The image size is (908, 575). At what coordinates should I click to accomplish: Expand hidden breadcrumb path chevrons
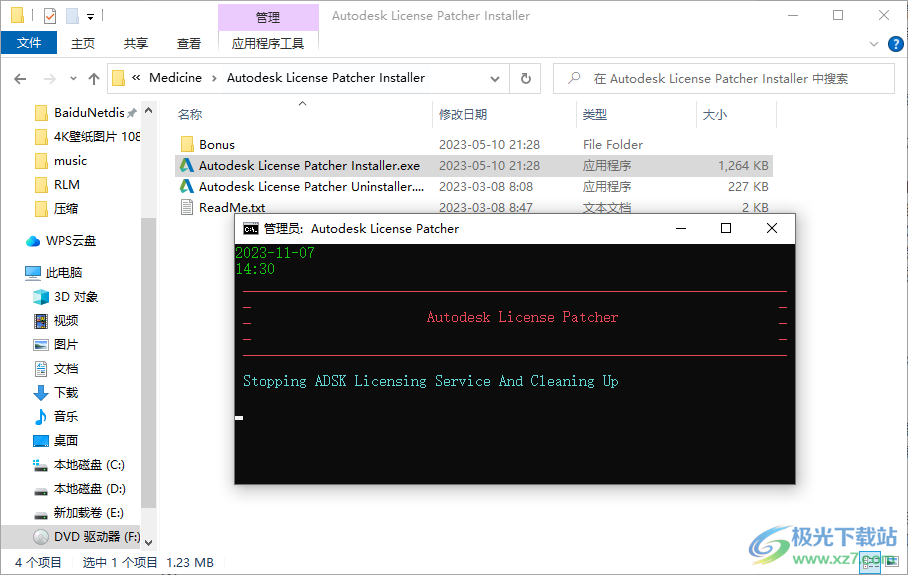(136, 78)
